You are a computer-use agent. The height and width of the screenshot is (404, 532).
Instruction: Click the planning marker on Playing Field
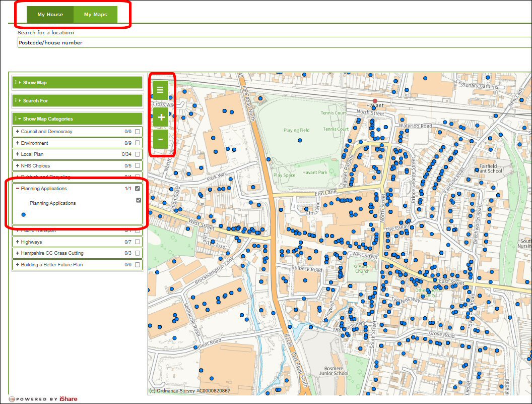301,141
